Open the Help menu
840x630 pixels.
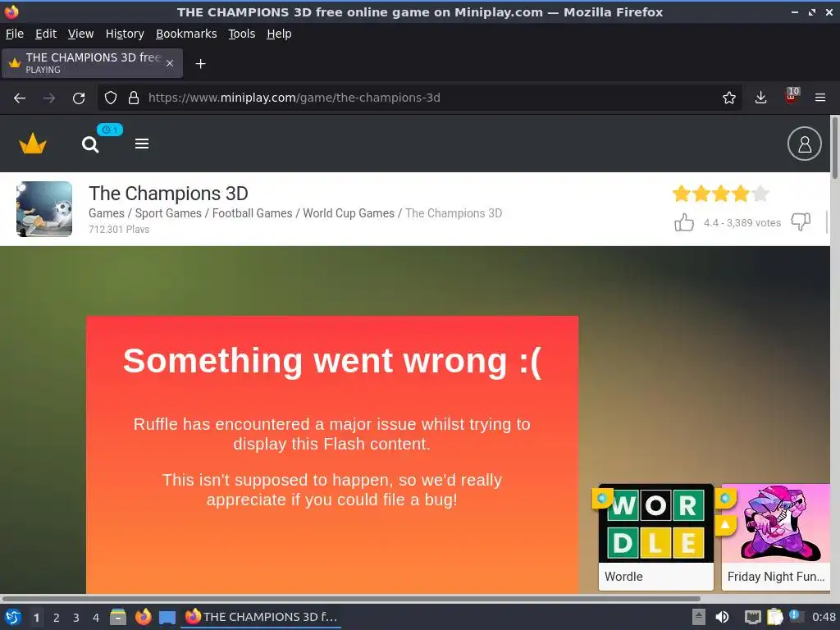coord(279,34)
